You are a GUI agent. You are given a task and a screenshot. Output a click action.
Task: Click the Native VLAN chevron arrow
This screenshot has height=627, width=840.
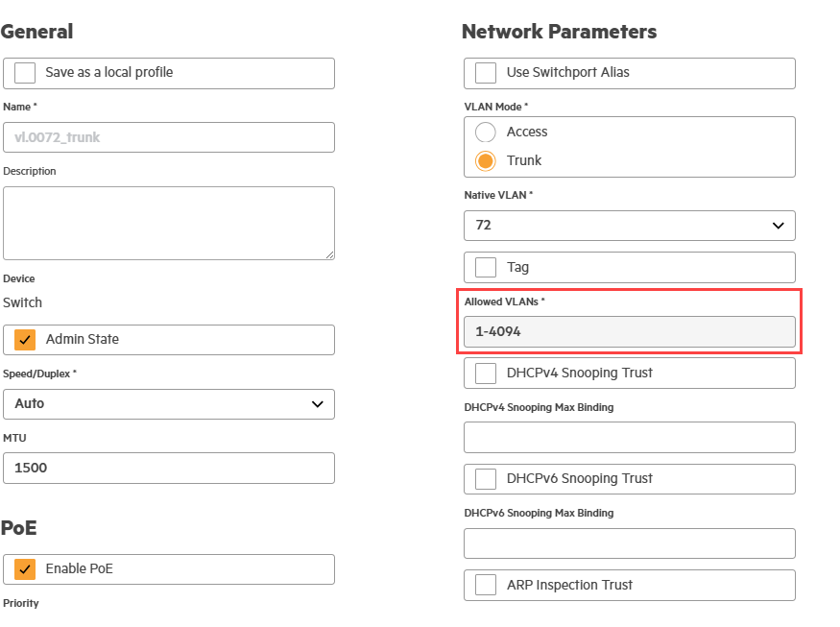(x=779, y=226)
